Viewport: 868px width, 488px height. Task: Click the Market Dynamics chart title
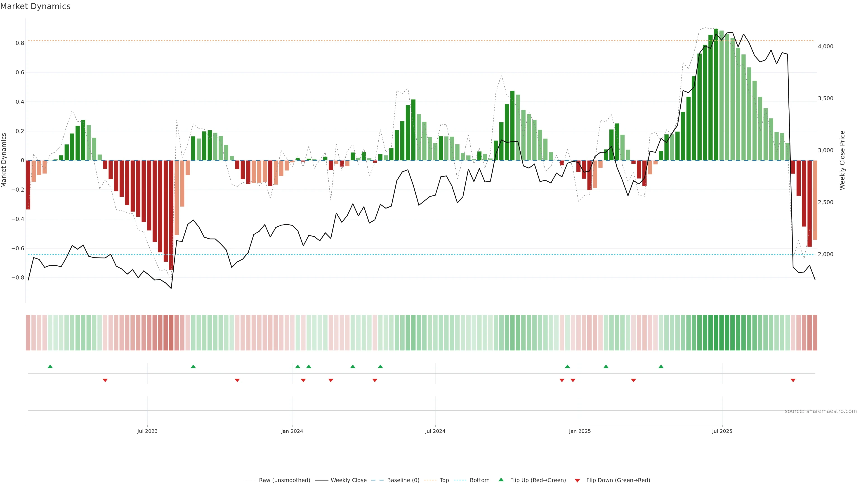click(x=35, y=6)
